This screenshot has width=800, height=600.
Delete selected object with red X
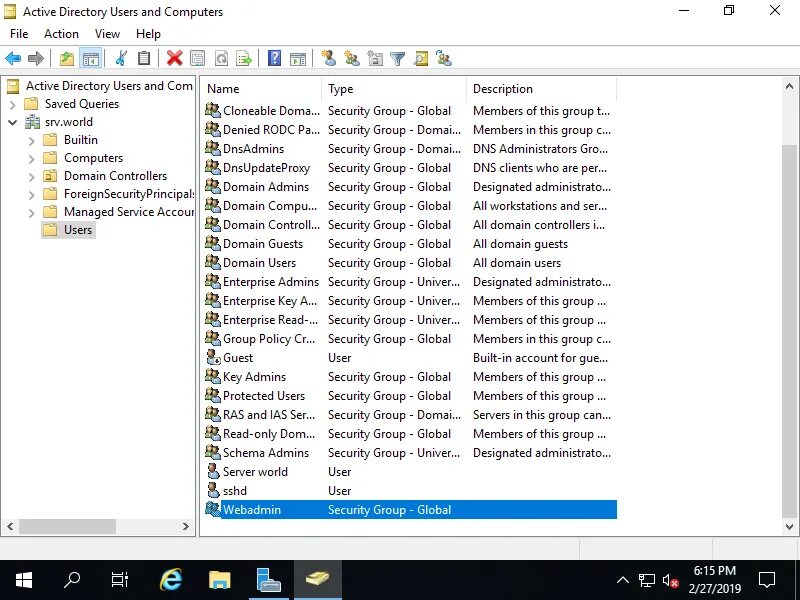pos(174,59)
